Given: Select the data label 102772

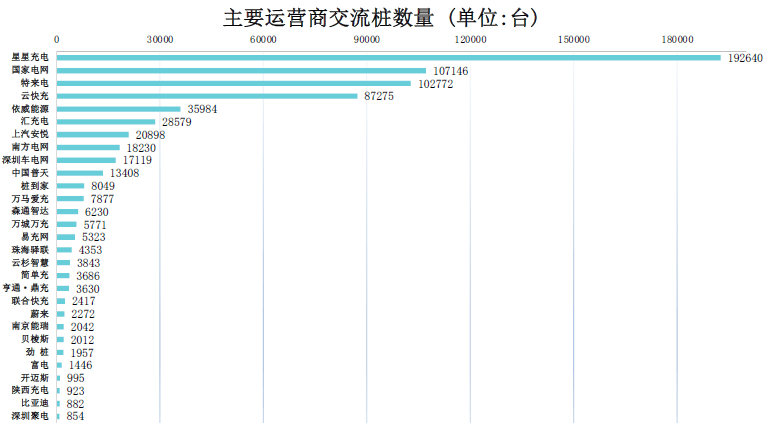Looking at the screenshot, I should [x=436, y=84].
